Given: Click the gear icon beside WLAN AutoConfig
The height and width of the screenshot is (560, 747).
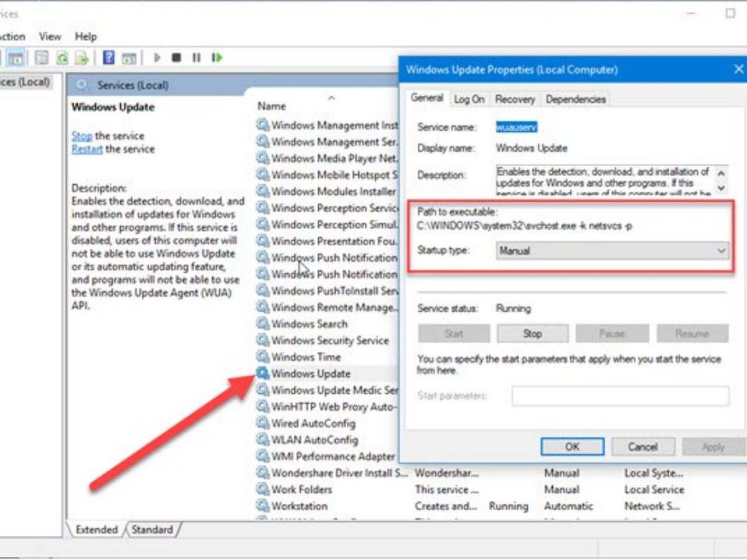Looking at the screenshot, I should pyautogui.click(x=263, y=440).
